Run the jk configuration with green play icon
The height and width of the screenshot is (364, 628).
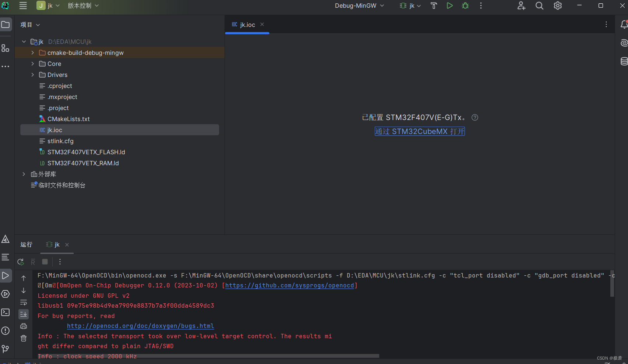449,6
